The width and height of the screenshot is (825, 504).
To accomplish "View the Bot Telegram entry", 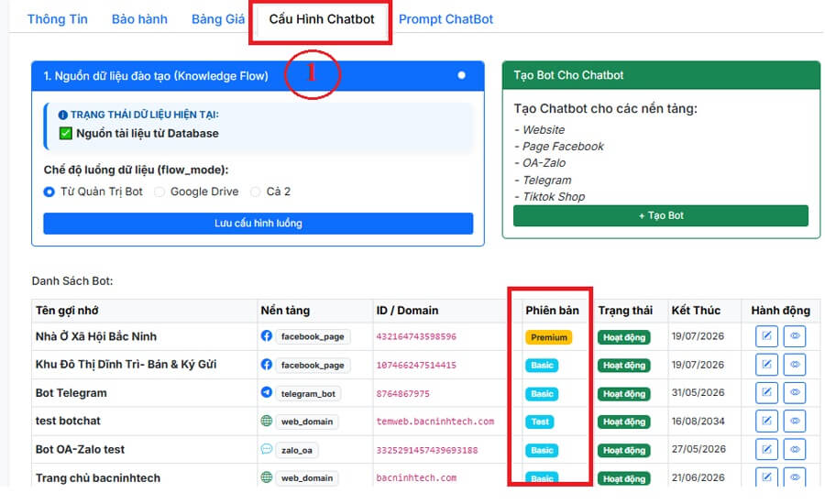I will point(795,392).
